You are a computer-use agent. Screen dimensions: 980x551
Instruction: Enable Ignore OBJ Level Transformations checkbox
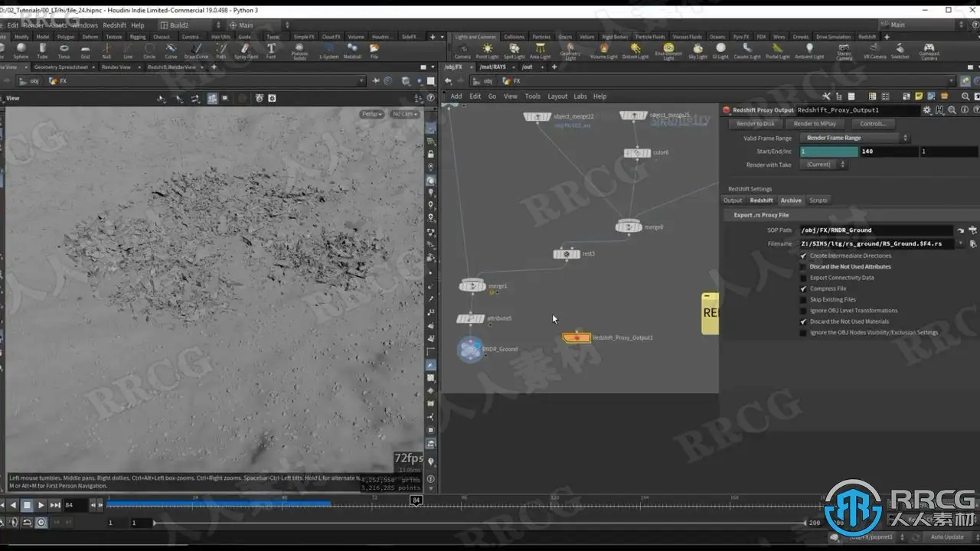(x=803, y=311)
